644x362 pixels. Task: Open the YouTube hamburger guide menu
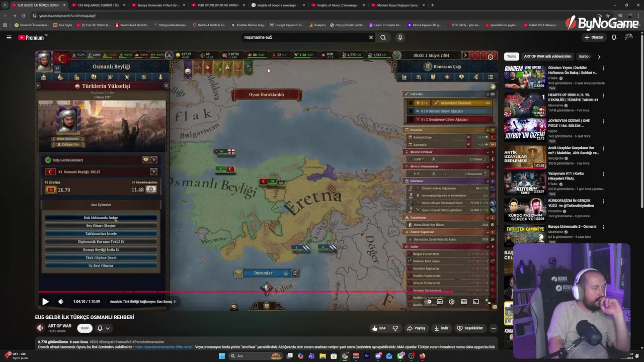coord(9,37)
